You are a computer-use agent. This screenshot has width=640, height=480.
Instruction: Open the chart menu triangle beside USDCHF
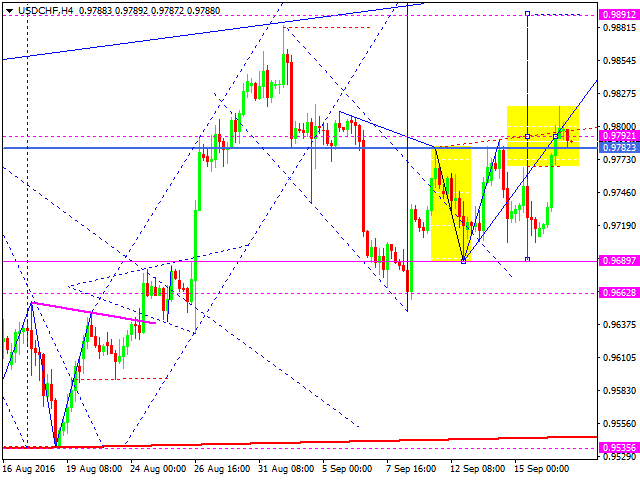pyautogui.click(x=9, y=11)
